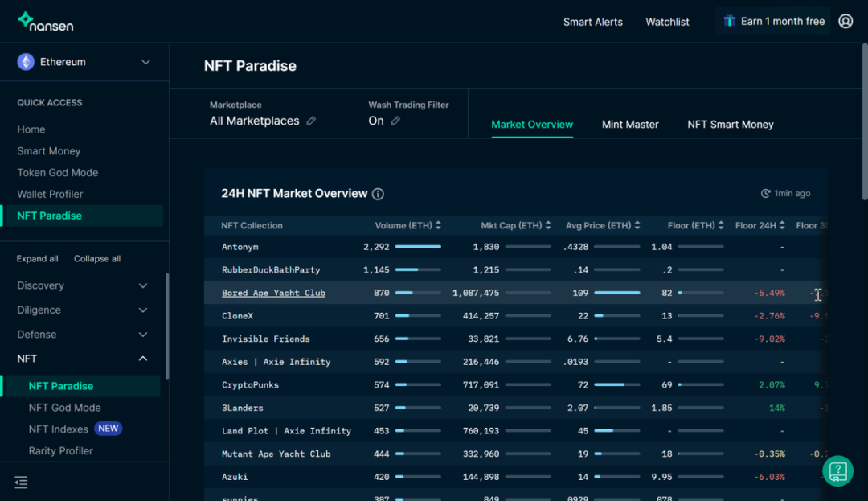868x501 pixels.
Task: Click Invisible Friends collection name
Action: click(x=266, y=339)
